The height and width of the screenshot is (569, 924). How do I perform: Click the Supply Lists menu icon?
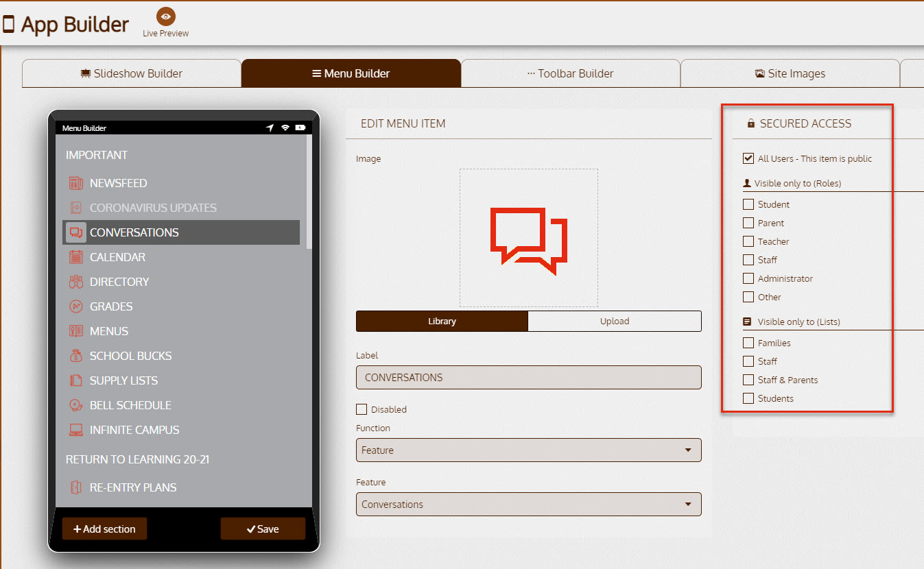point(76,380)
